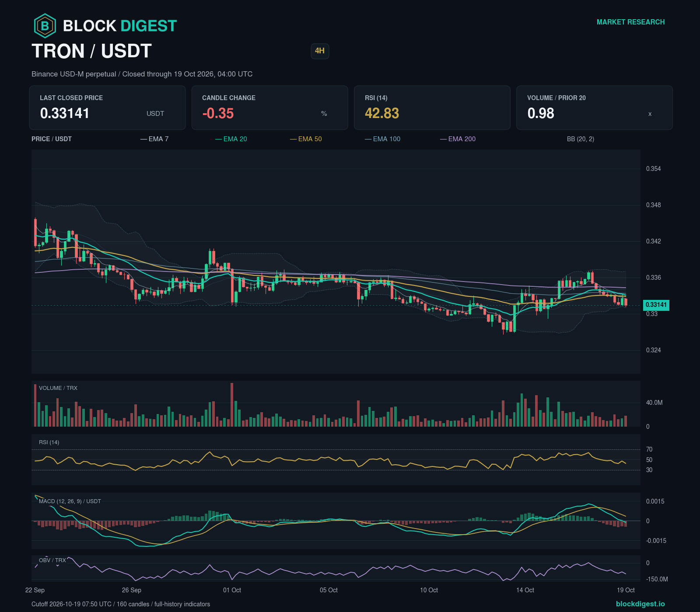Click the Cutoff 2026-10-19 footer note

click(x=121, y=604)
